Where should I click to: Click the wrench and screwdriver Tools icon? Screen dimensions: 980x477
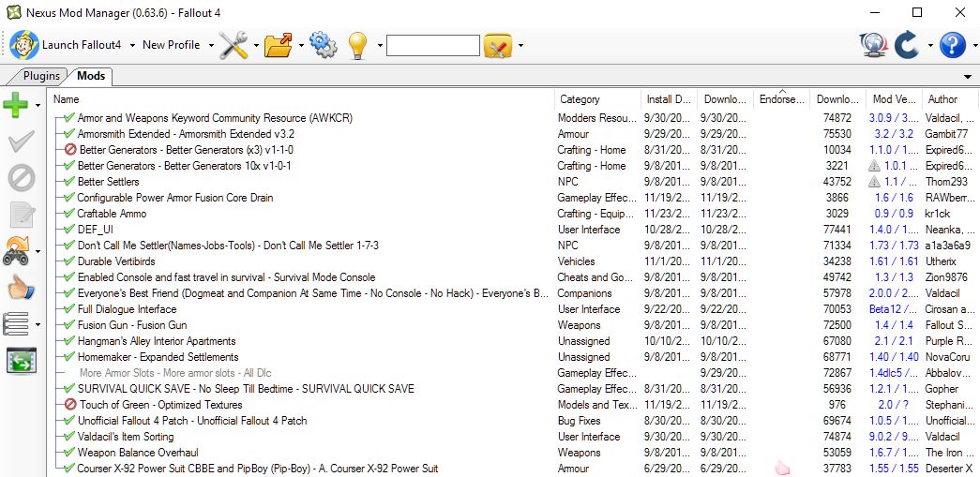233,45
